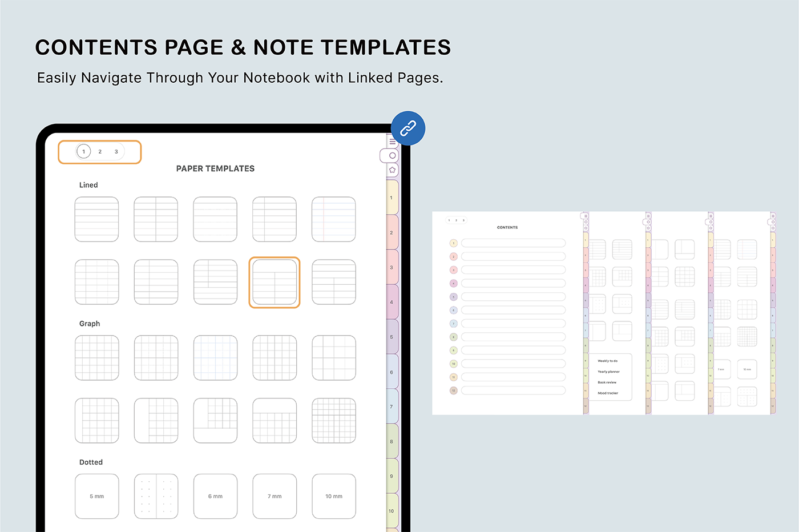Click the purple number 4 contents circle
The height and width of the screenshot is (532, 799).
tap(454, 283)
